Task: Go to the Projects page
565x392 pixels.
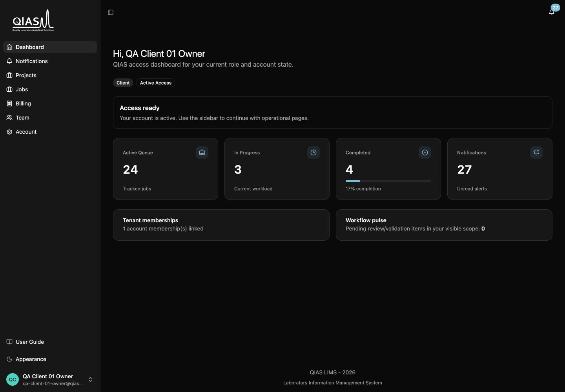Action: [x=50, y=75]
